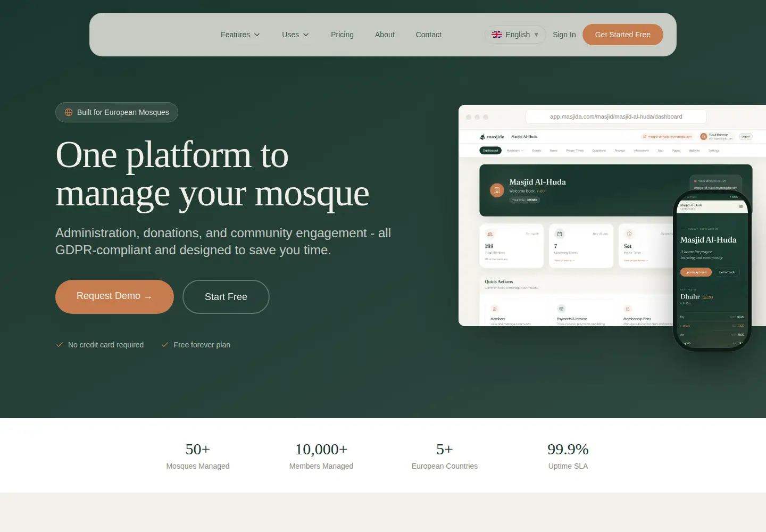Click the phone mockup hamburger menu icon
766x532 pixels.
pyautogui.click(x=741, y=206)
